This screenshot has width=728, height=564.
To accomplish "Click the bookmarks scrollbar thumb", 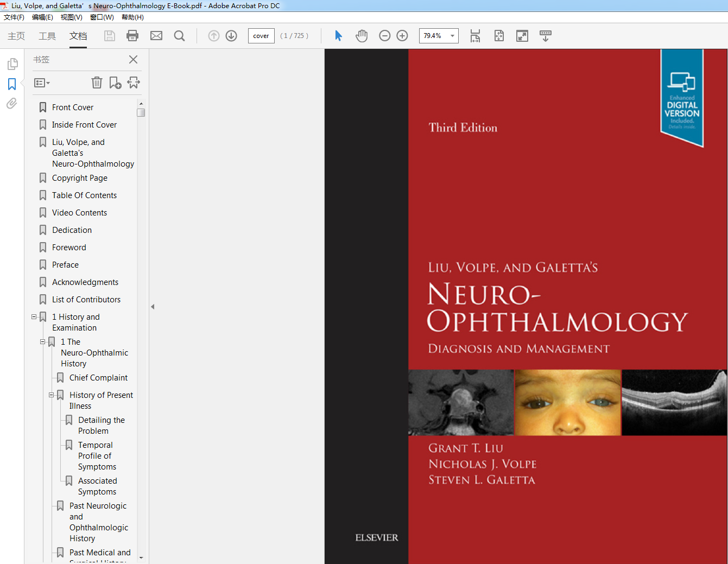I will 141,112.
